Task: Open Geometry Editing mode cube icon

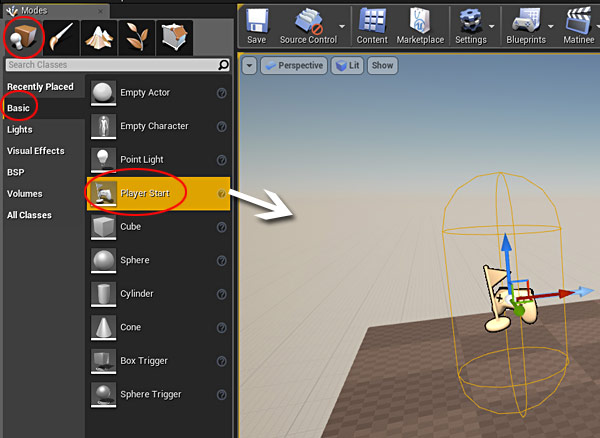Action: point(173,36)
